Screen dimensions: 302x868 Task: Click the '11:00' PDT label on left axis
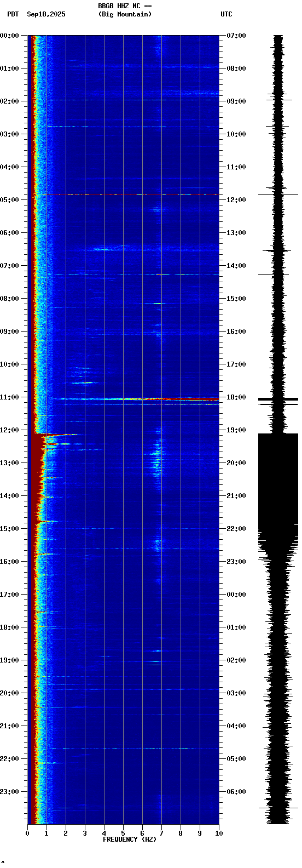pyautogui.click(x=9, y=397)
